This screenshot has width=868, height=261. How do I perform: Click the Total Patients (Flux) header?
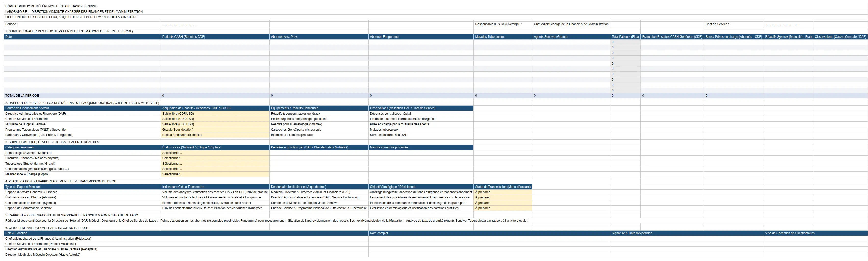click(625, 37)
